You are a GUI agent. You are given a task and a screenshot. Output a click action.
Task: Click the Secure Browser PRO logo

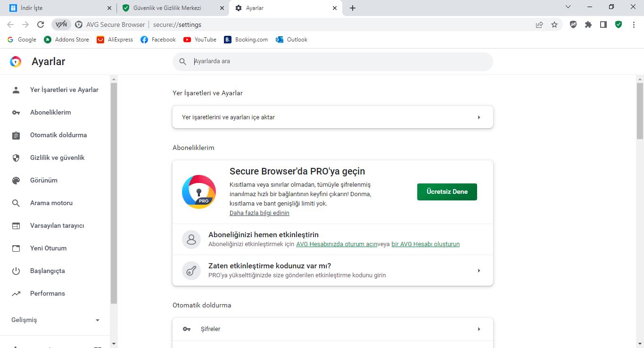click(199, 192)
